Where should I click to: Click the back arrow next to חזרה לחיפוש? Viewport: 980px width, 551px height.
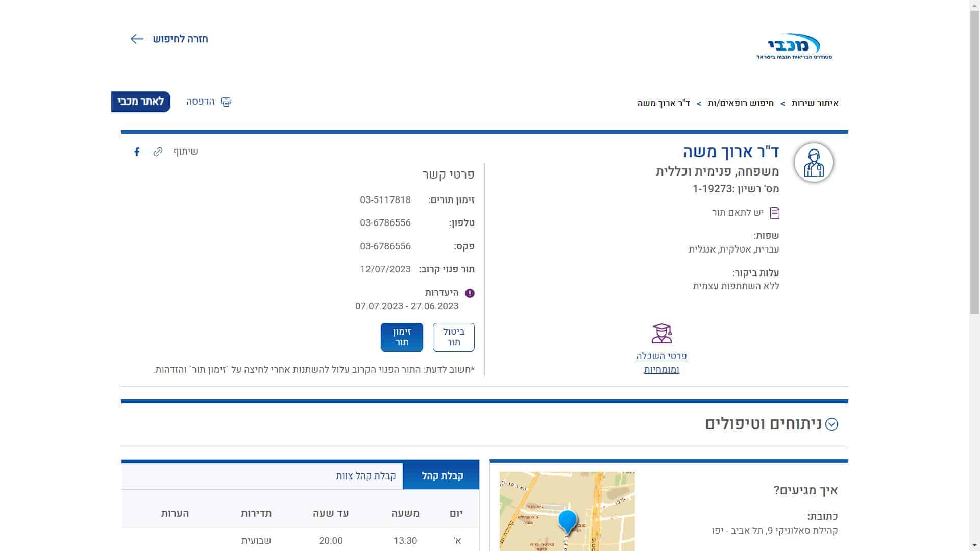click(137, 39)
